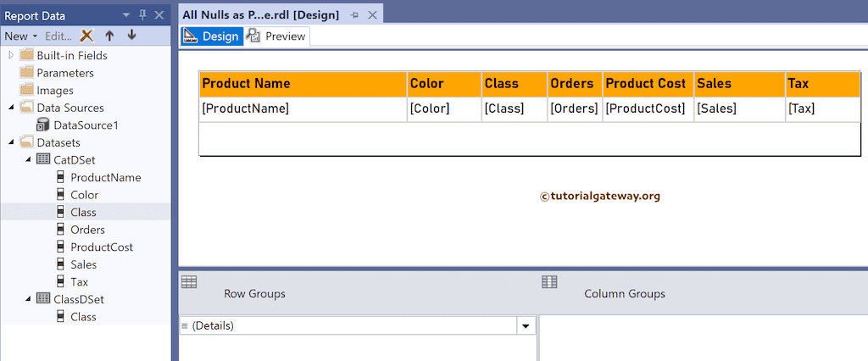Click the ClassDSet dataset table icon
Screen dimensions: 868x361
click(x=42, y=299)
